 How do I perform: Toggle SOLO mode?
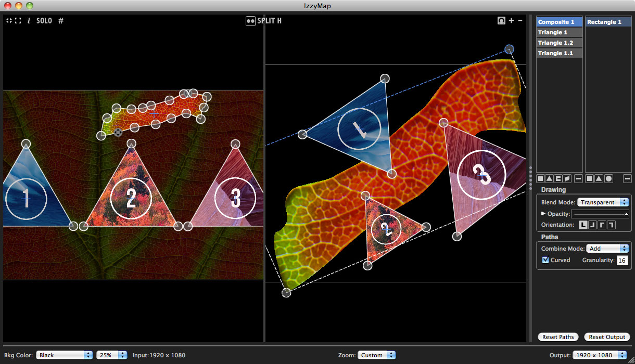click(44, 21)
